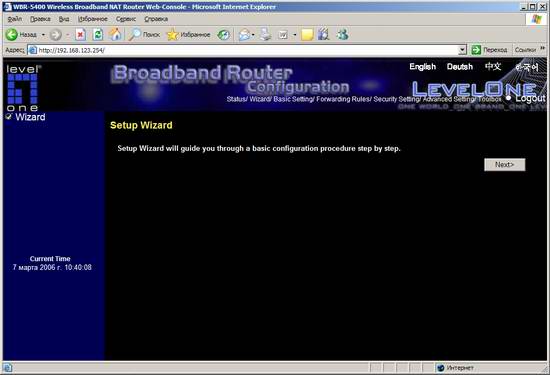The image size is (550, 375).
Task: Click the Forward arrow icon
Action: coord(55,35)
